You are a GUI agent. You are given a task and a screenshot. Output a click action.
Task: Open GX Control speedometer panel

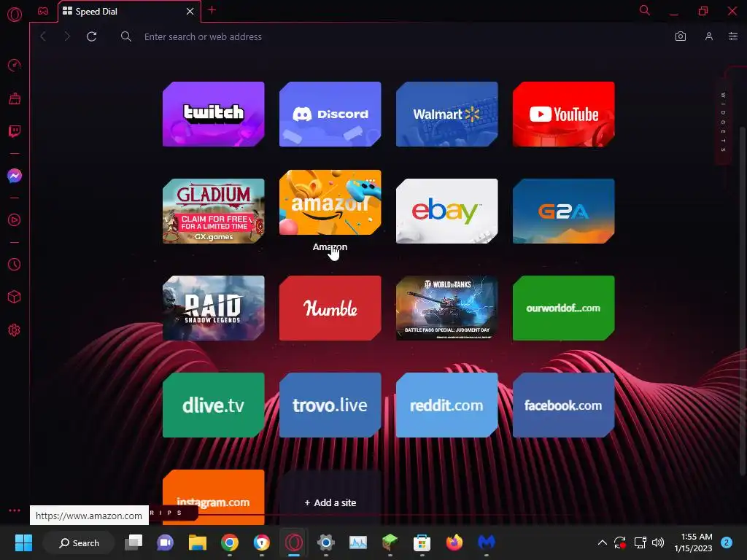point(15,65)
